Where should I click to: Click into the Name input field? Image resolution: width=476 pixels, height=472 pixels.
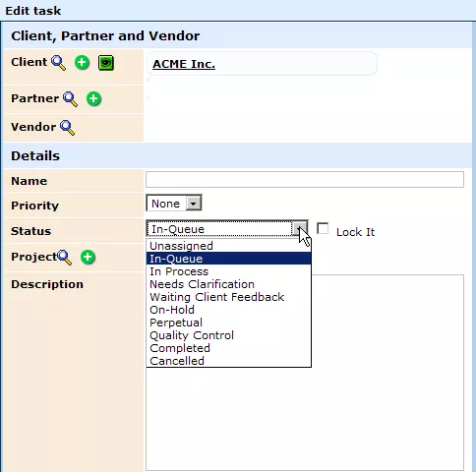click(305, 180)
